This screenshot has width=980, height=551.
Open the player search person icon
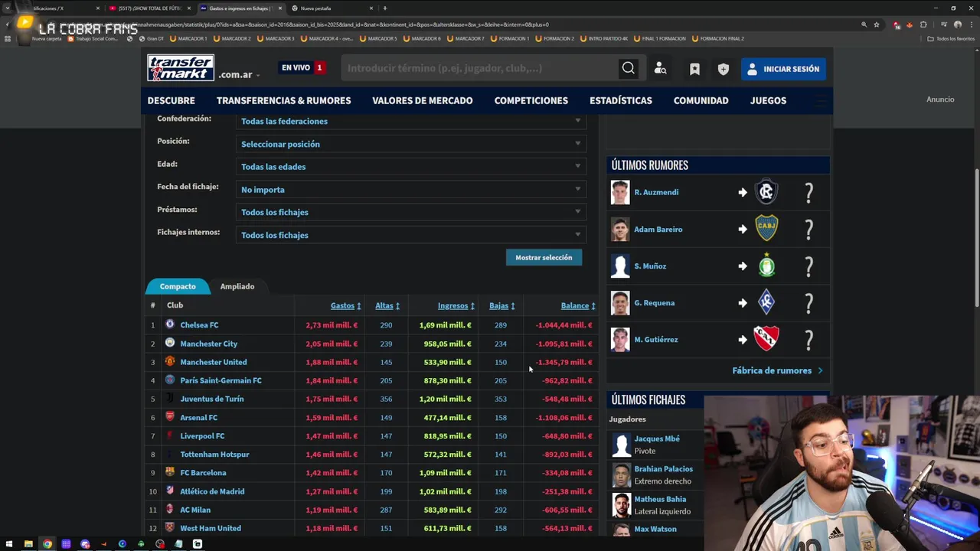pos(660,69)
